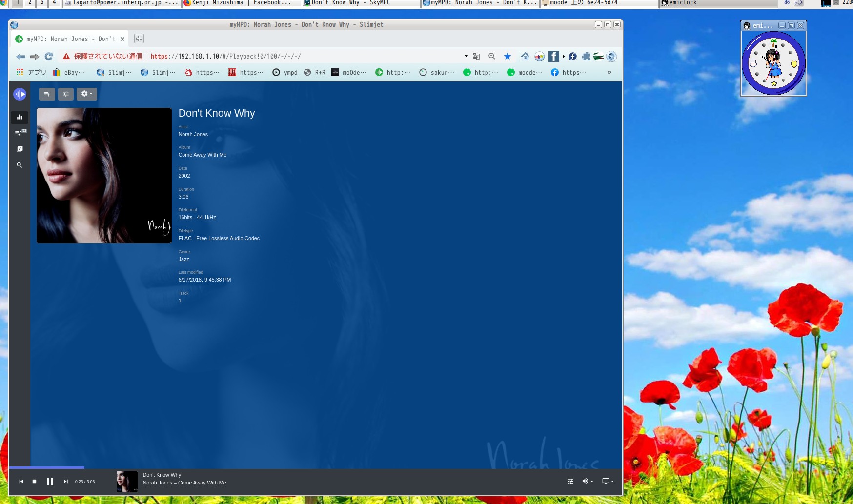Open the outputs dropdown in footer
853x504 pixels.
[608, 482]
